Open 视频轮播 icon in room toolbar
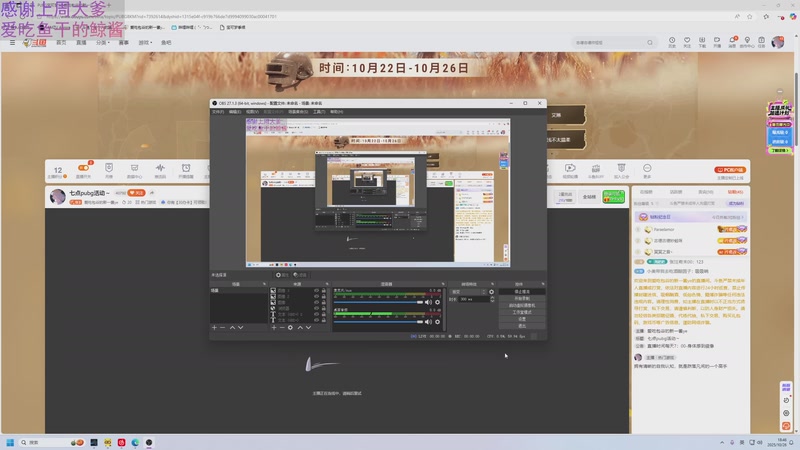 click(570, 170)
